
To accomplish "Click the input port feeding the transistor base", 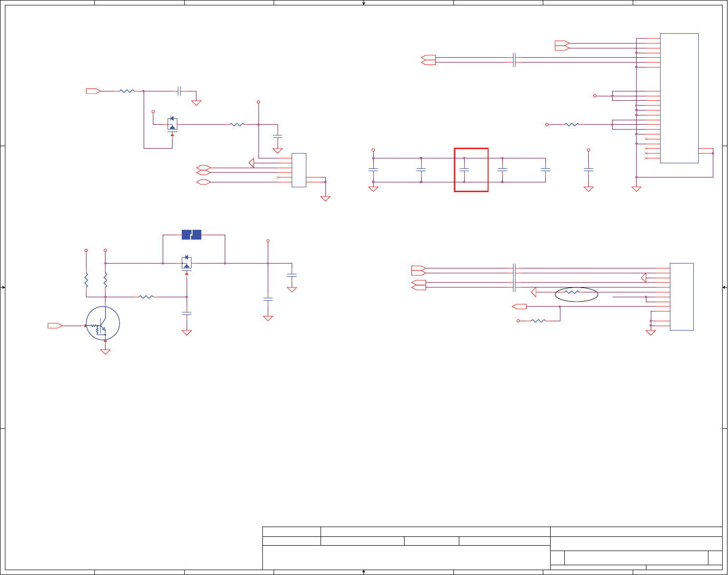I will 55,326.
